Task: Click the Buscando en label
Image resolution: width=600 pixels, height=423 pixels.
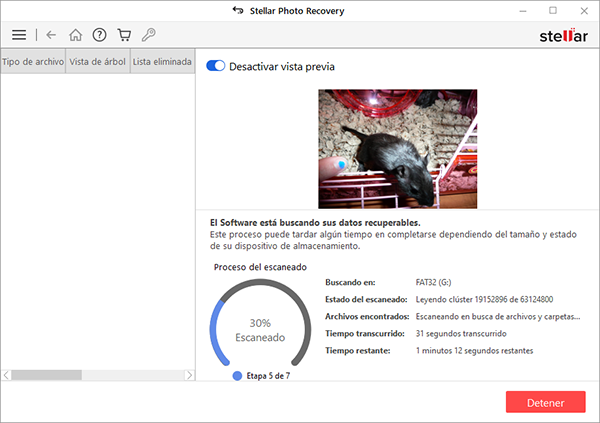Action: pos(350,283)
